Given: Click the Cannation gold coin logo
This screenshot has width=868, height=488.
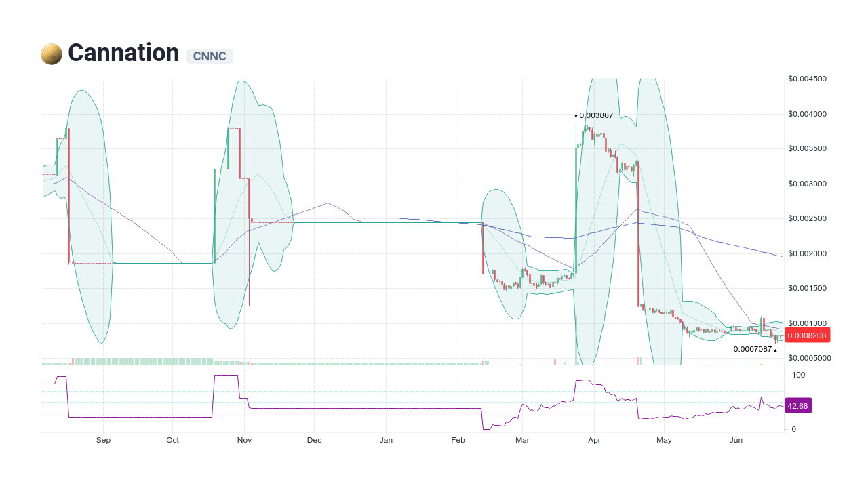Looking at the screenshot, I should (51, 52).
